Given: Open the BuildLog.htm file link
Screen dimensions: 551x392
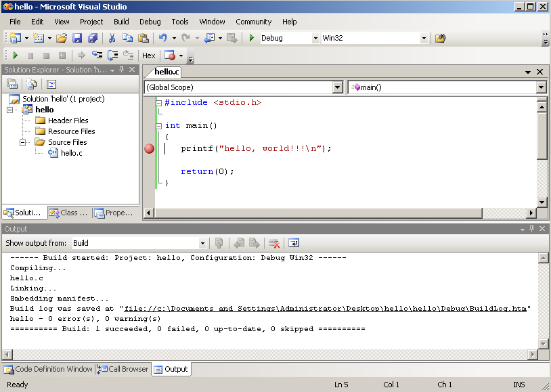Looking at the screenshot, I should pyautogui.click(x=326, y=308).
